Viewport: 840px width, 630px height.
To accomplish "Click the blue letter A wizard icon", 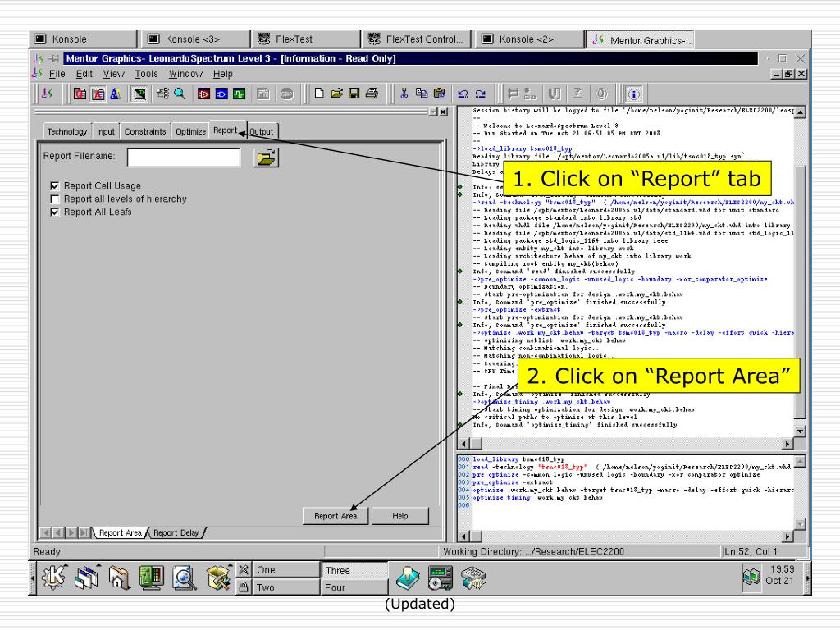I will coord(115,94).
